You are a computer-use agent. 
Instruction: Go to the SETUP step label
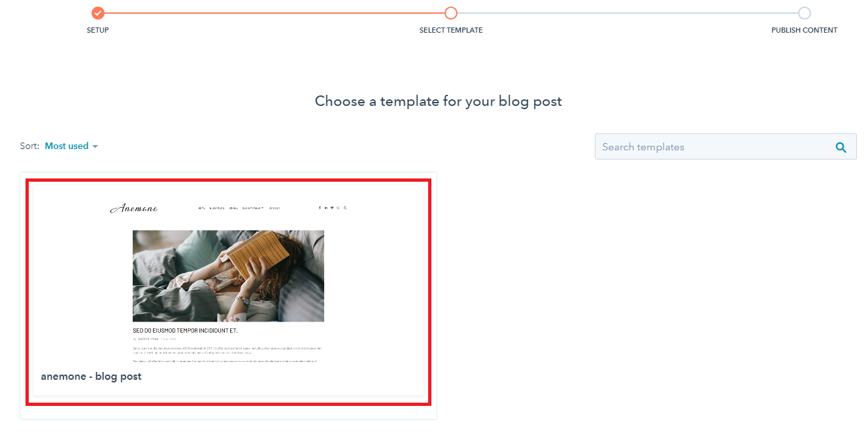[98, 30]
